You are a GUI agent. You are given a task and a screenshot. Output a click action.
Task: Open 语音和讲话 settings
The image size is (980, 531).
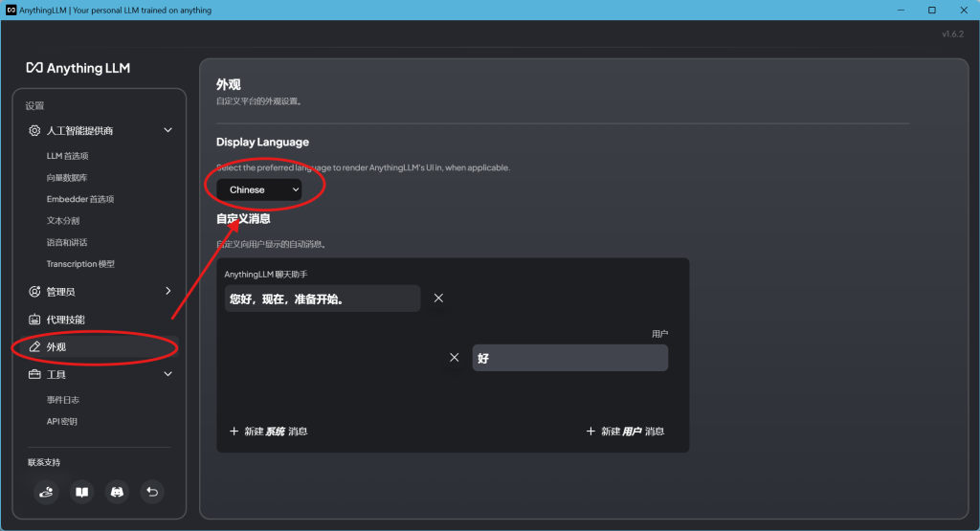coord(67,242)
